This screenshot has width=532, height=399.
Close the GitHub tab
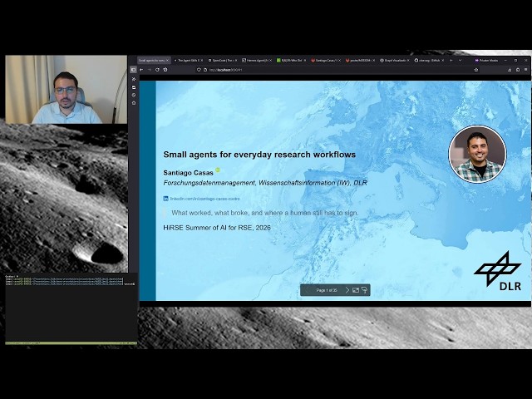click(442, 61)
